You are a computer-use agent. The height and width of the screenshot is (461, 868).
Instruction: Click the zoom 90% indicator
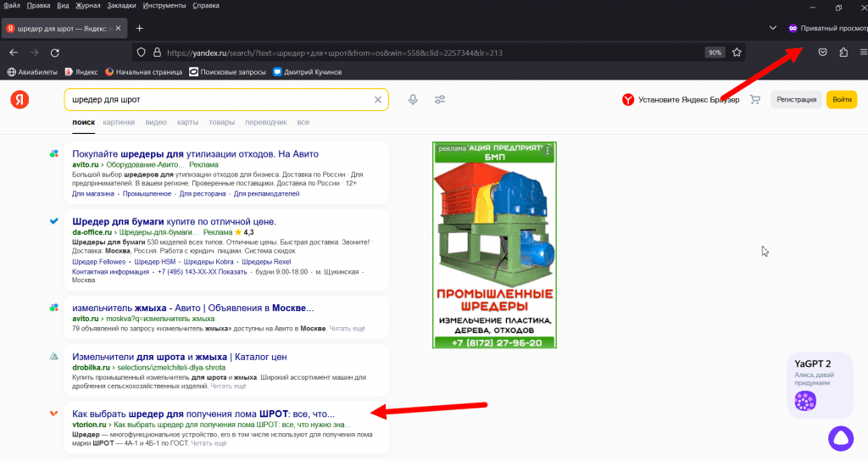click(x=715, y=53)
